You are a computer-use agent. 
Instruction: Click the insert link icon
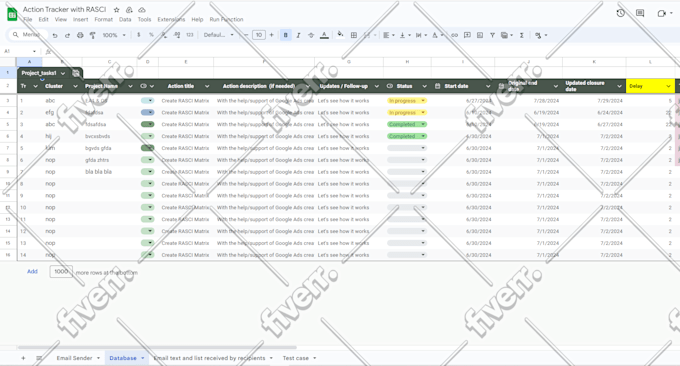pos(454,35)
